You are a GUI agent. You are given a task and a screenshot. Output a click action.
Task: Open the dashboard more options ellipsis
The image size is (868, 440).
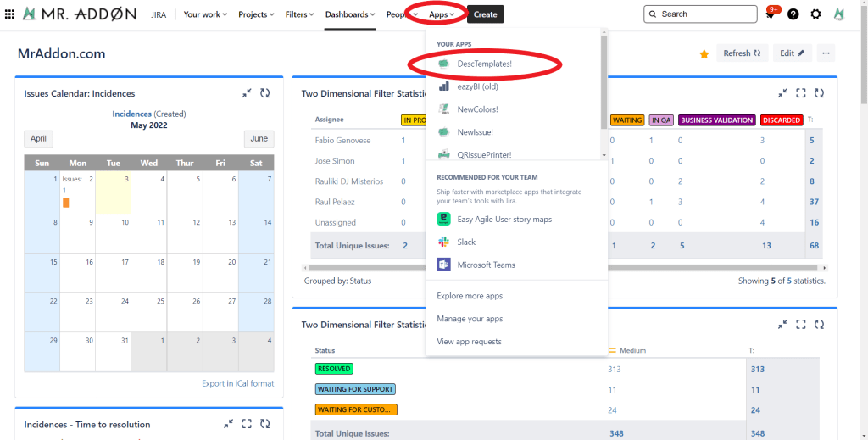[826, 53]
